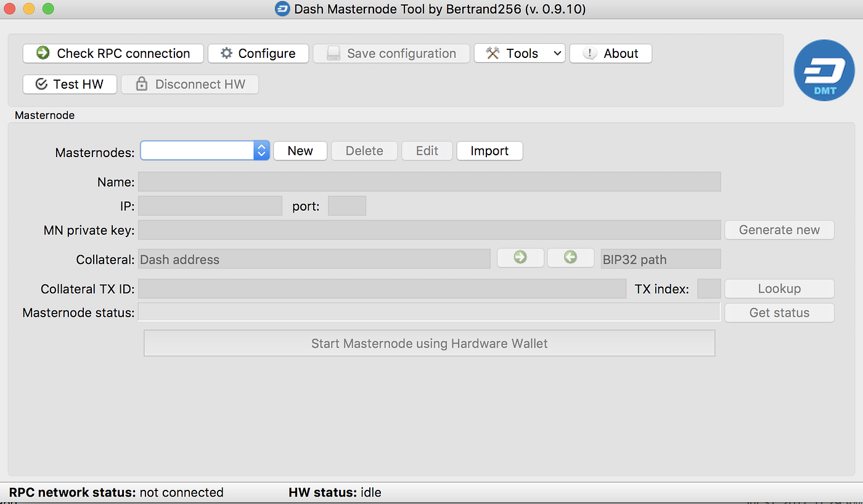Click the Name input field
The height and width of the screenshot is (504, 863).
[429, 182]
